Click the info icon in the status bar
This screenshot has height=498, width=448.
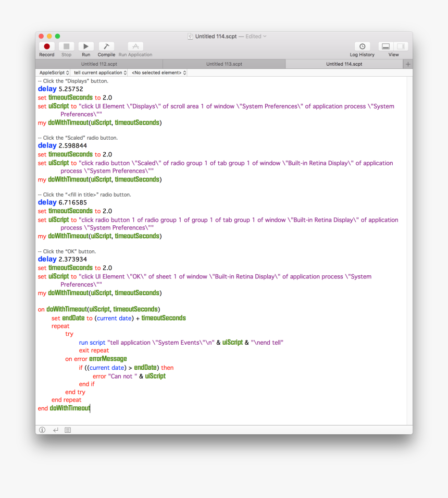[42, 430]
